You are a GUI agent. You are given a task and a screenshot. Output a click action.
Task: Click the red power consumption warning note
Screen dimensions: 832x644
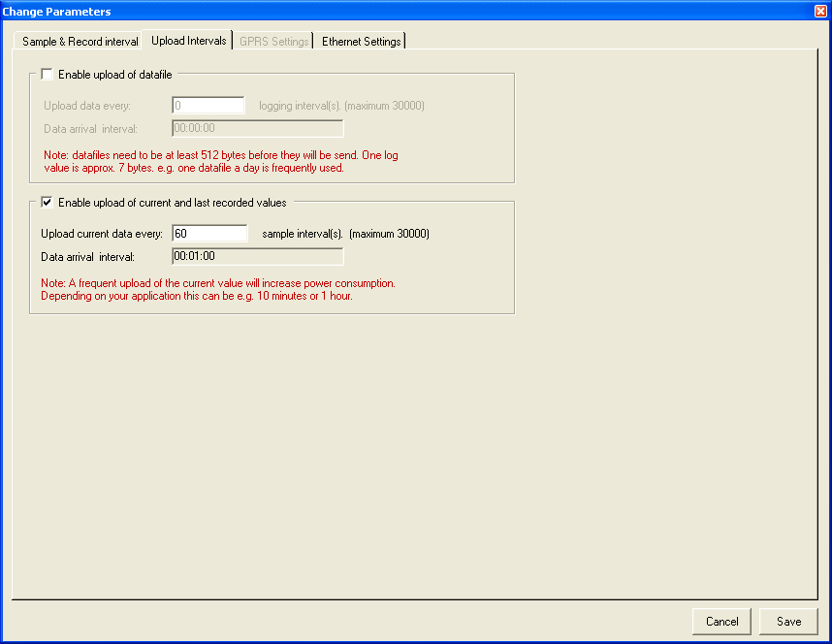click(x=219, y=289)
